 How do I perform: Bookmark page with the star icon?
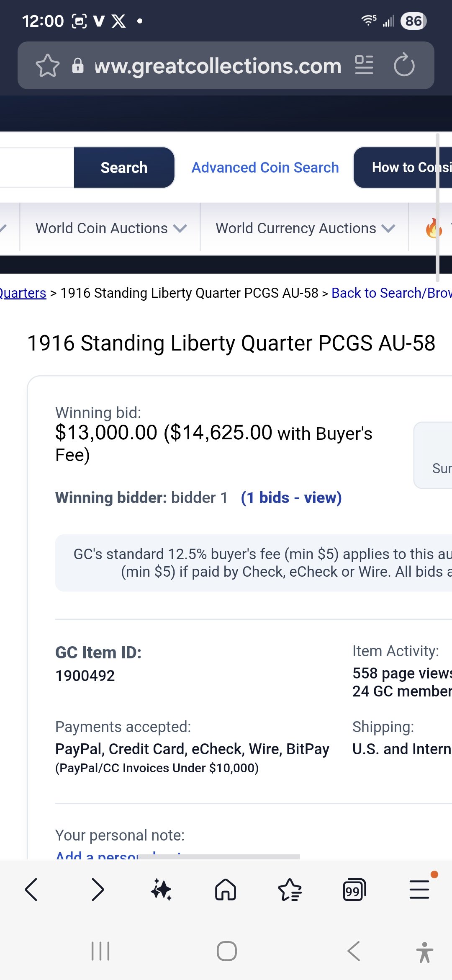pyautogui.click(x=47, y=66)
